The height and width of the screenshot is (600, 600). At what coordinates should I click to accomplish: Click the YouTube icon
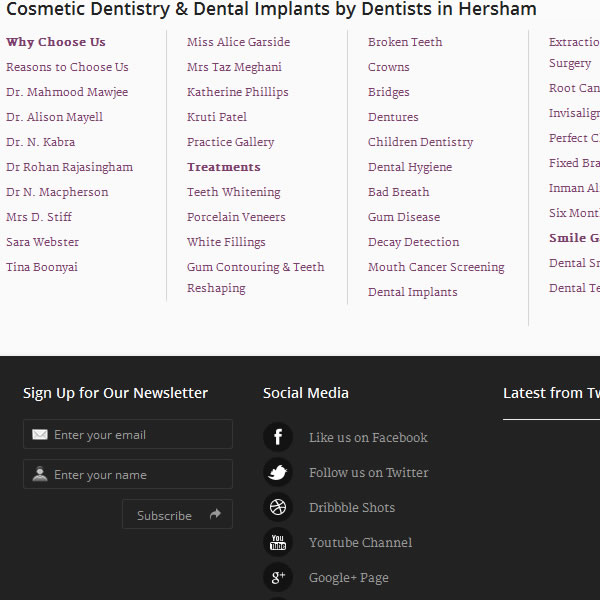point(277,542)
